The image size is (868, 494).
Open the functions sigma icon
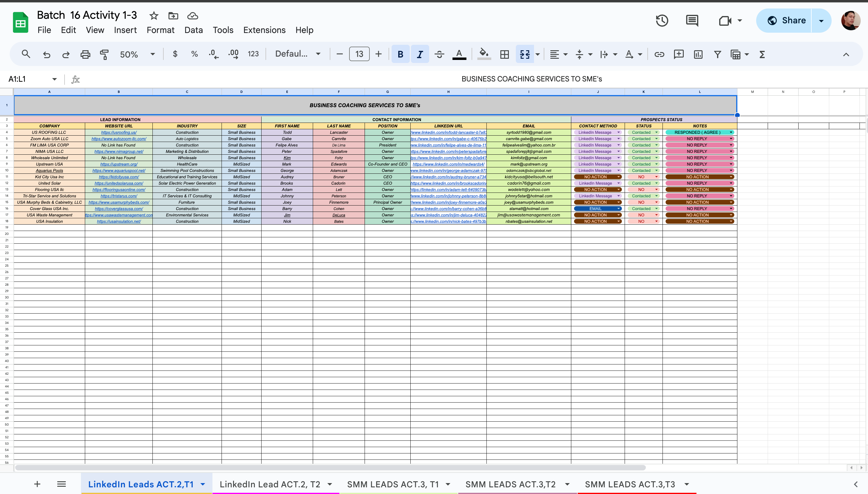pyautogui.click(x=762, y=54)
